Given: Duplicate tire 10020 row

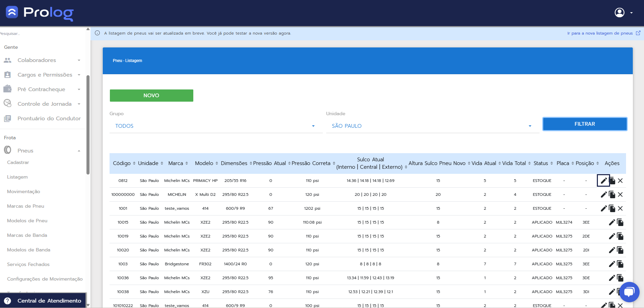Looking at the screenshot, I should point(620,250).
